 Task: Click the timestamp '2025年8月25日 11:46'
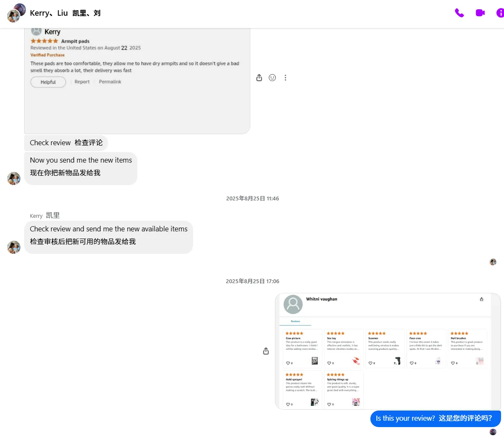(x=252, y=198)
